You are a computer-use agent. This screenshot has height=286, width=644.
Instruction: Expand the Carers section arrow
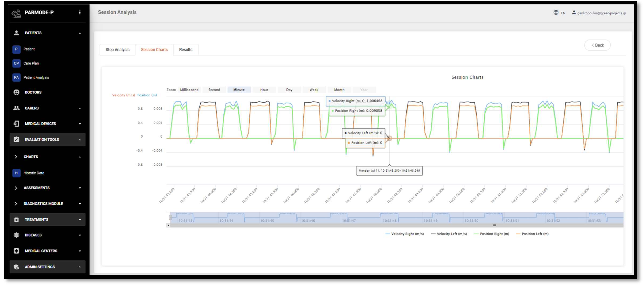pos(80,108)
